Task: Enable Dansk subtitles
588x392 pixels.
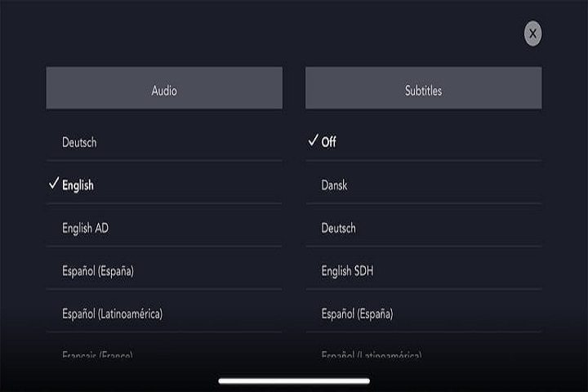Action: [x=334, y=185]
